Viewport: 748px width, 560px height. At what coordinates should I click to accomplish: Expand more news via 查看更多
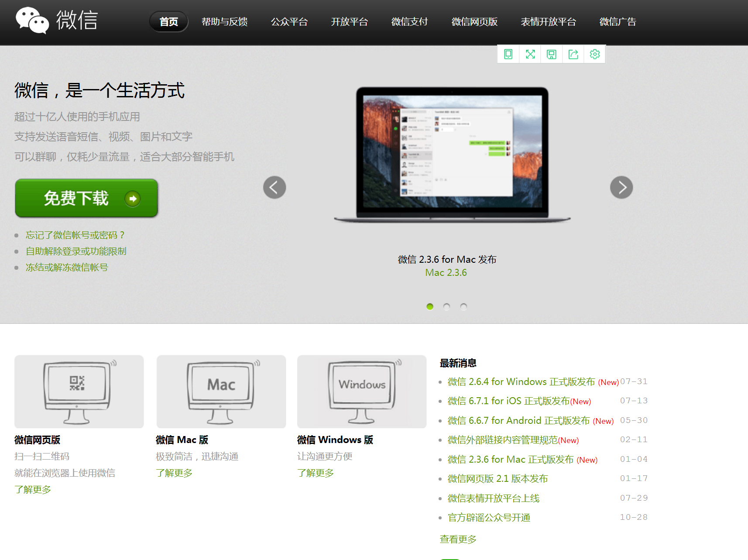(457, 539)
